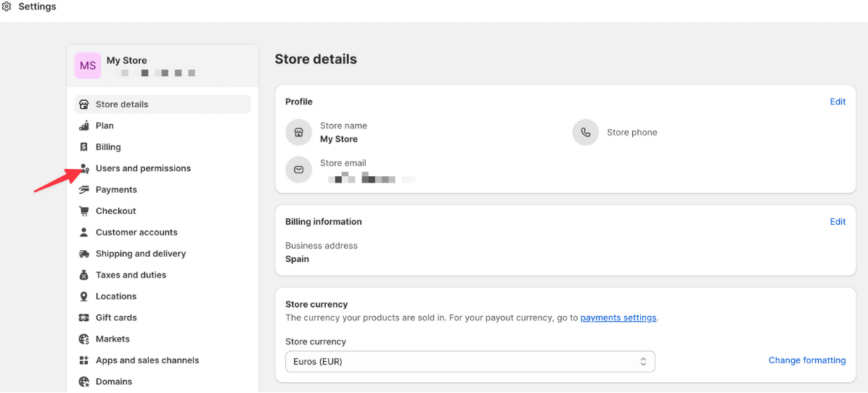Screen dimensions: 868x393
Task: Open Store details settings page
Action: [162, 104]
